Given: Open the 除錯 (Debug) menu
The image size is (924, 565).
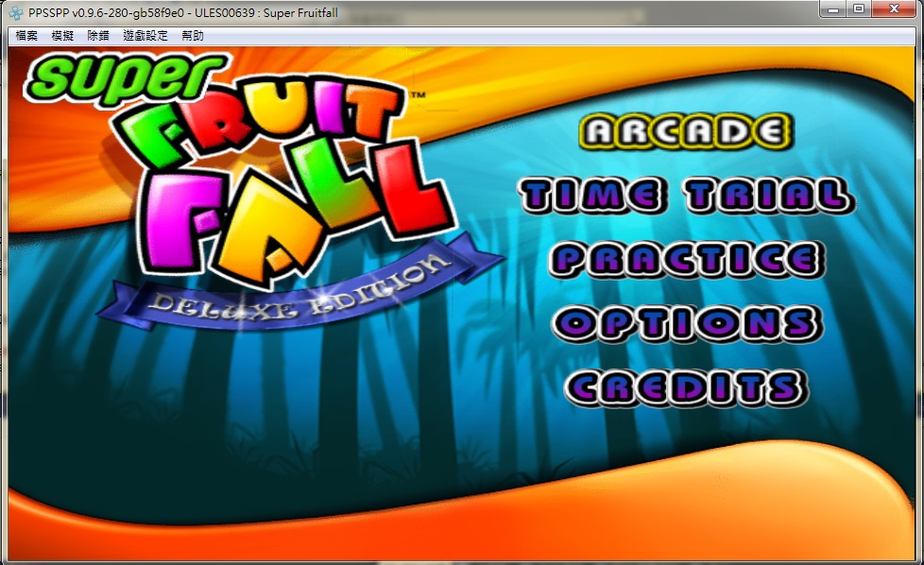Looking at the screenshot, I should coord(98,36).
